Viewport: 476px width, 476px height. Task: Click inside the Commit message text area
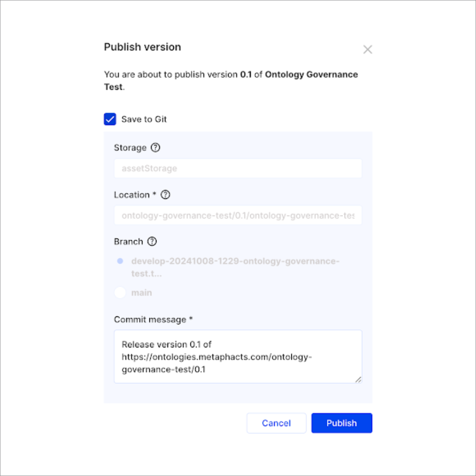point(238,356)
